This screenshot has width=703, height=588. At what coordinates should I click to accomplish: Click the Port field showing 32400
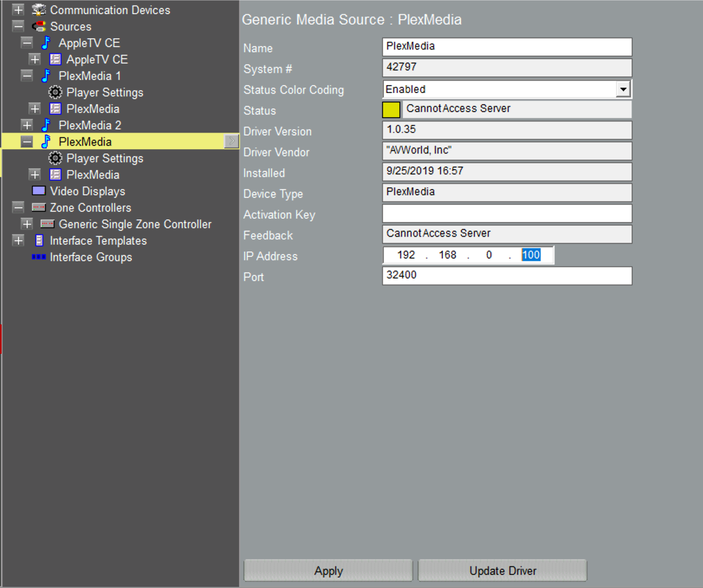pyautogui.click(x=507, y=276)
